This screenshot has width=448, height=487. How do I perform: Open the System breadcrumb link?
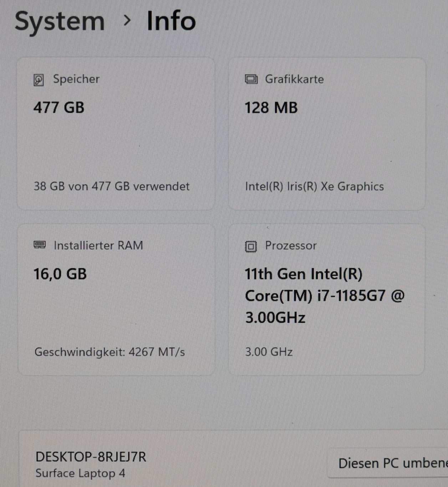[x=60, y=22]
